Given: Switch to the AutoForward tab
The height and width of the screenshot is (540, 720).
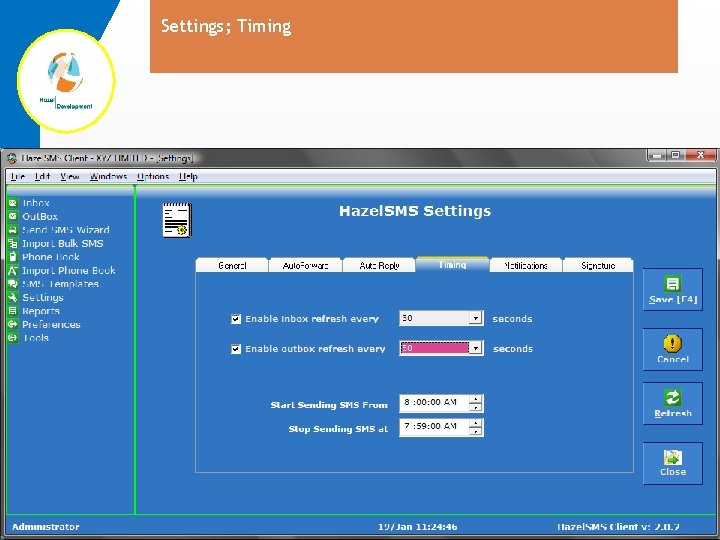Looking at the screenshot, I should click(305, 265).
